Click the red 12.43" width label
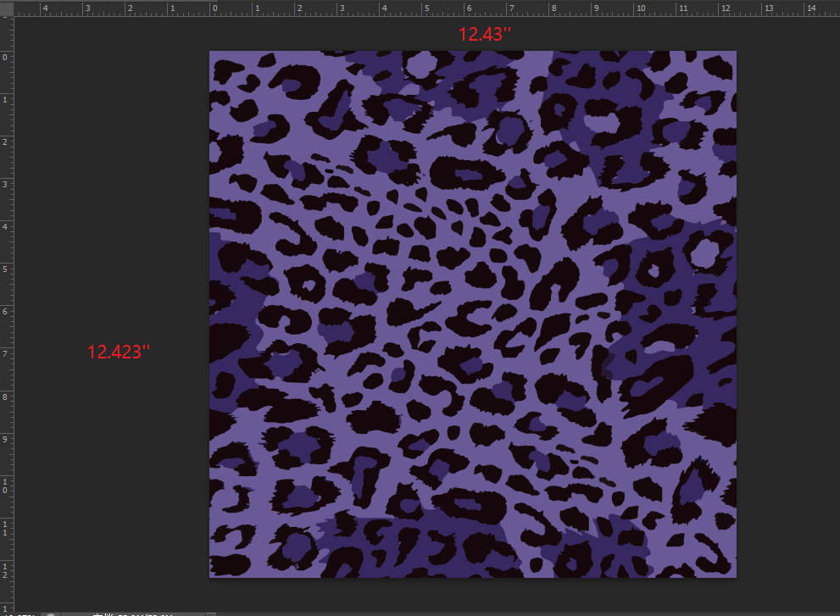This screenshot has width=840, height=616. click(x=485, y=35)
